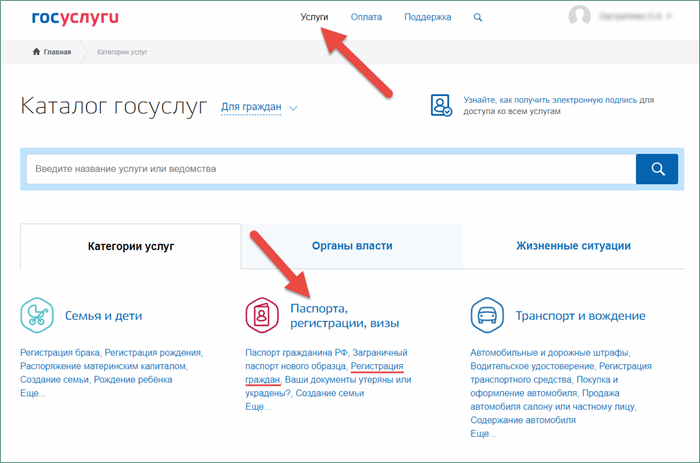Click underlined Регистрация граждан link
The height and width of the screenshot is (463, 700).
click(324, 373)
